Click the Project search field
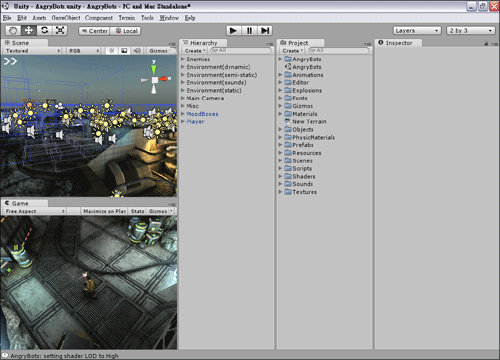 (x=339, y=50)
